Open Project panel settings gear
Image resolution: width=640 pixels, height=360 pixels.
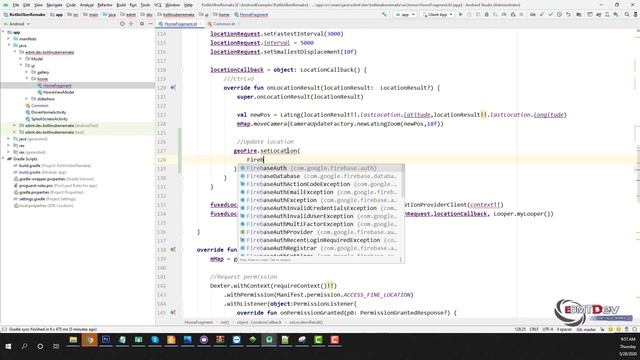point(142,24)
